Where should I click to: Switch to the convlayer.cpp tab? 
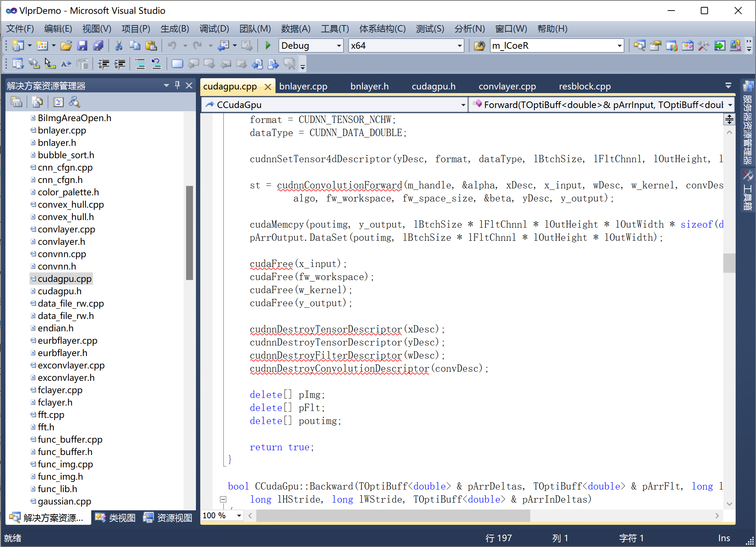coord(507,86)
